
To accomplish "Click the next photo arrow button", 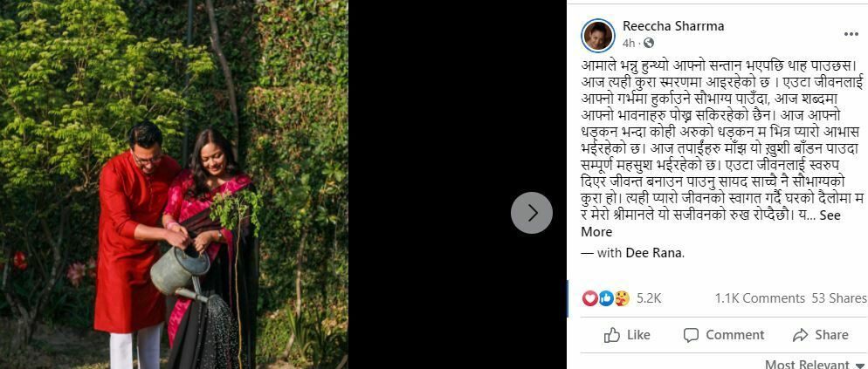I will 532,213.
